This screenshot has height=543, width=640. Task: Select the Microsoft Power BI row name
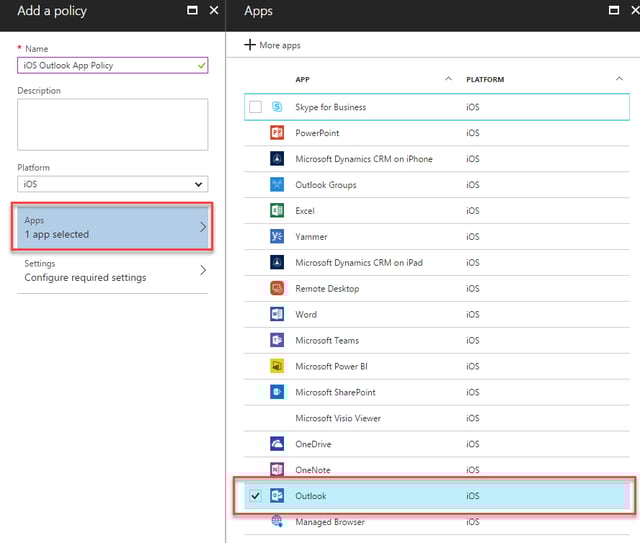331,367
